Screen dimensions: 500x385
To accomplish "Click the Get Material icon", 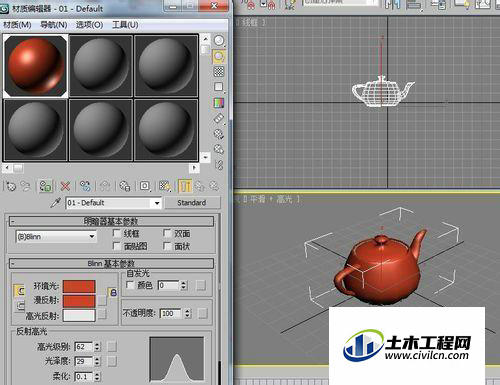I will (x=11, y=186).
